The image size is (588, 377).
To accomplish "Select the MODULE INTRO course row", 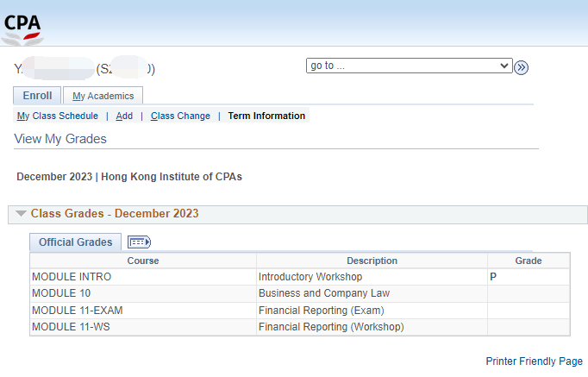I will click(x=300, y=277).
